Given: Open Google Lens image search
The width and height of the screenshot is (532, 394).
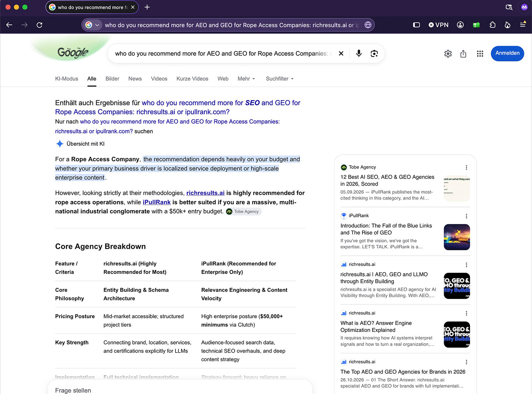Looking at the screenshot, I should point(374,54).
